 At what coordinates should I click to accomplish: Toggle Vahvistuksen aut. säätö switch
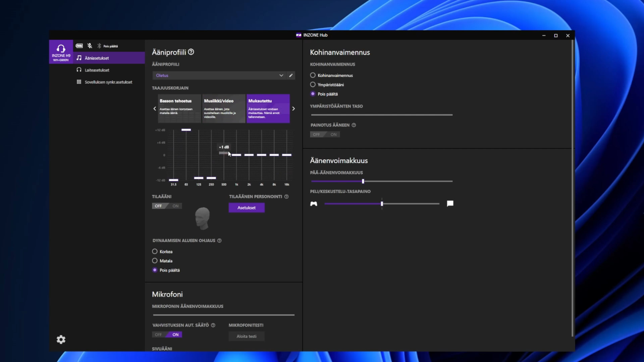(167, 335)
